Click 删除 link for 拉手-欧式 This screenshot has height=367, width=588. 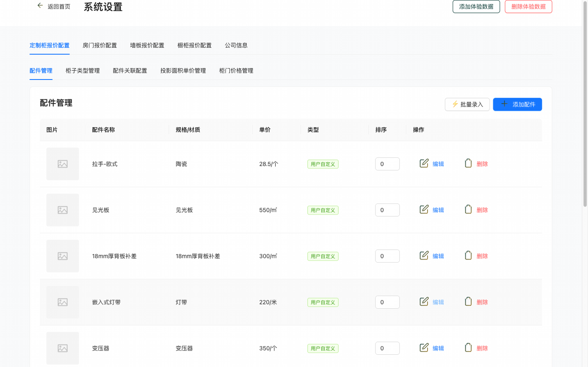click(482, 164)
